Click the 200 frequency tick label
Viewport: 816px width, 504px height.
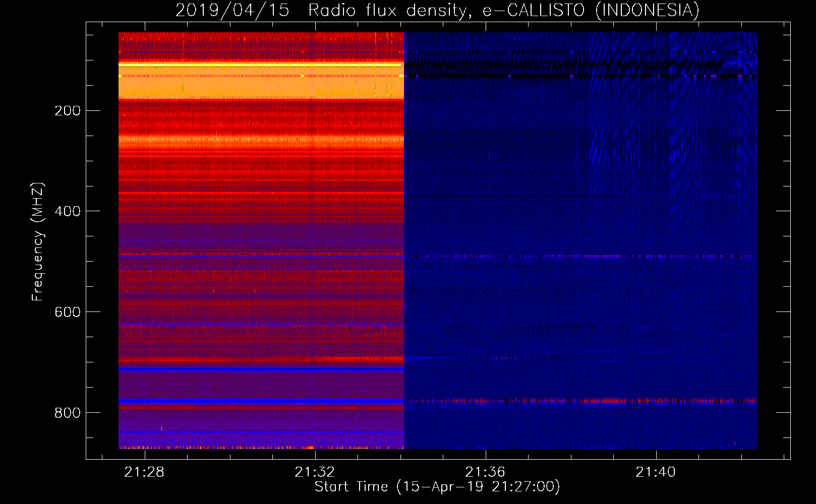click(x=68, y=111)
